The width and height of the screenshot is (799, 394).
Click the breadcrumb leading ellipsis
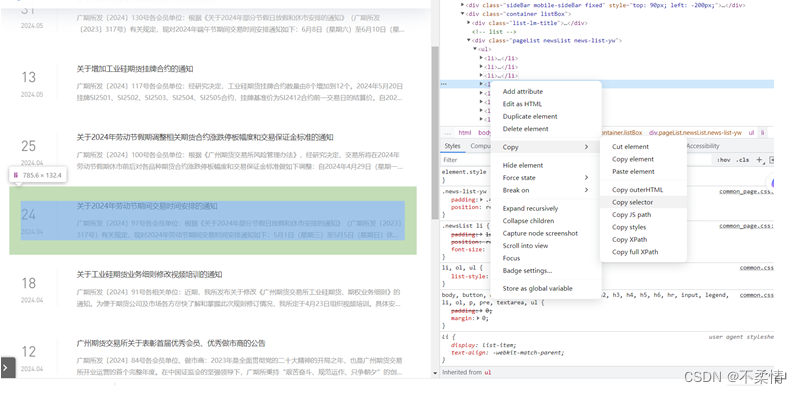coord(447,133)
